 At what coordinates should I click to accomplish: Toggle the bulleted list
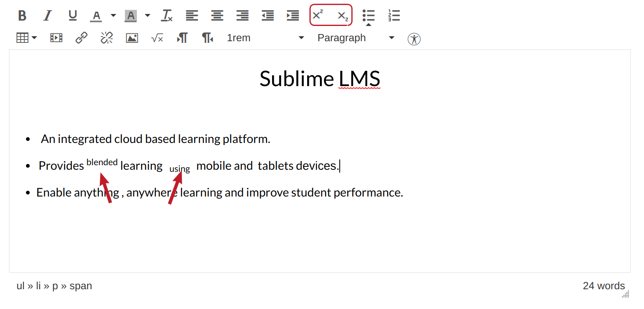pos(368,15)
